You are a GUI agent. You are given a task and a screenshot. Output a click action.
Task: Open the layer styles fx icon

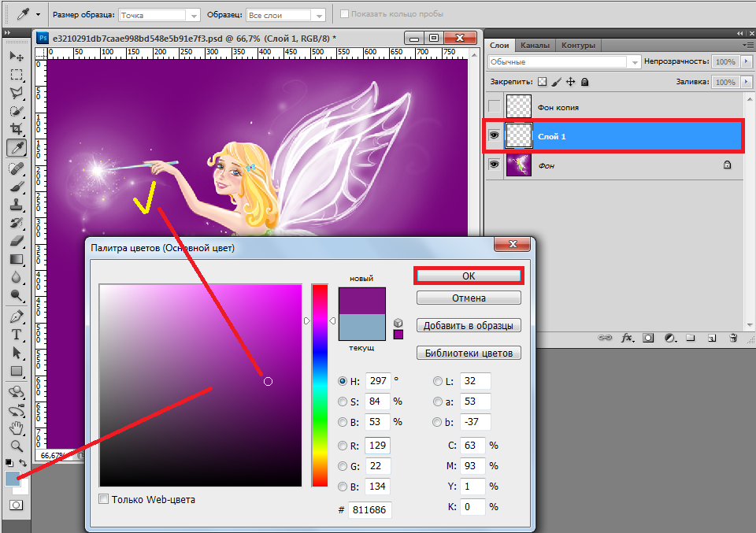(628, 338)
